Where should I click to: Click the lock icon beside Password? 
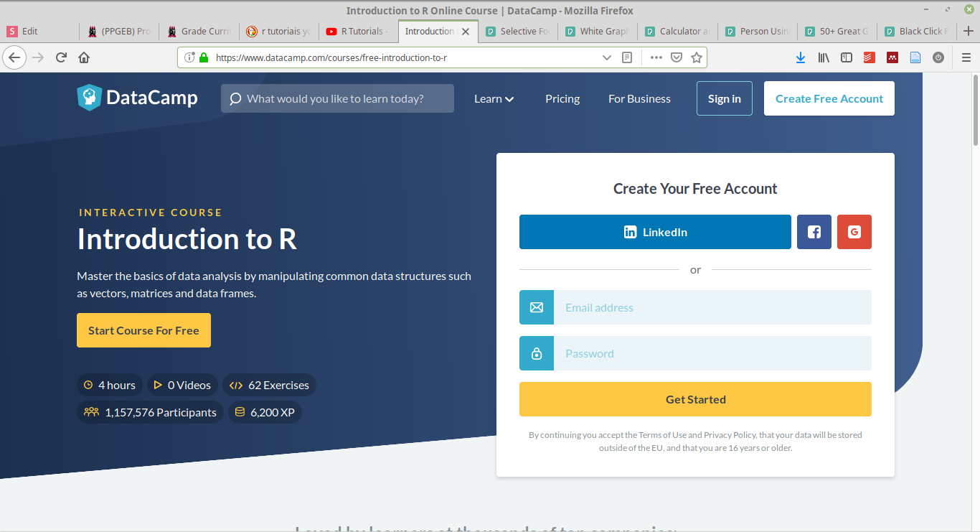point(537,353)
